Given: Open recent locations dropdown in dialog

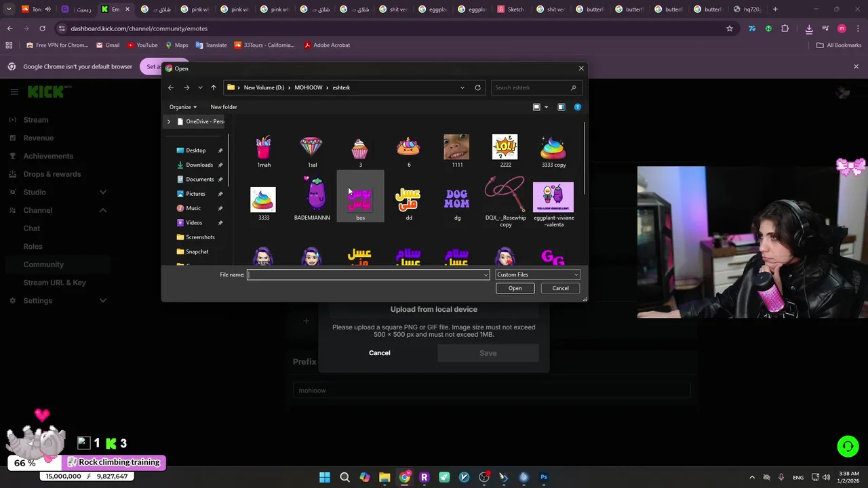Looking at the screenshot, I should click(200, 87).
